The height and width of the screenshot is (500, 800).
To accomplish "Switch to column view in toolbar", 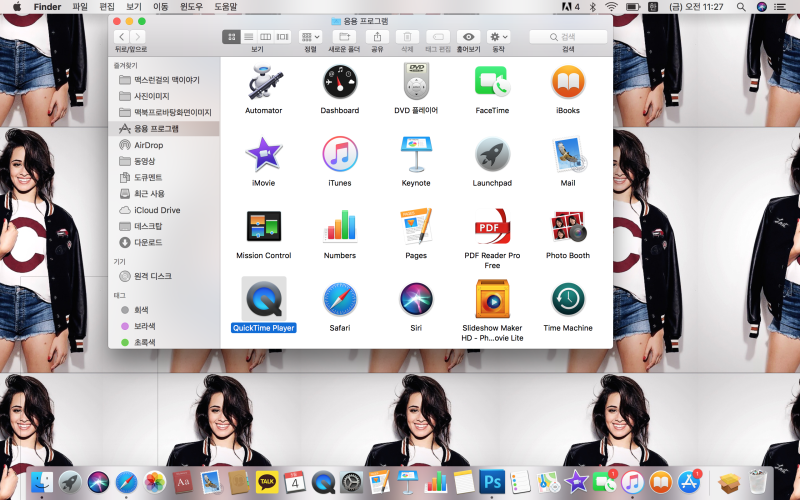I will pyautogui.click(x=265, y=37).
